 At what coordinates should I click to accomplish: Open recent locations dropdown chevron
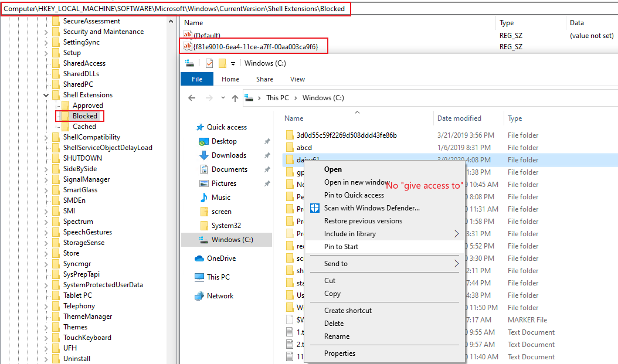point(223,98)
